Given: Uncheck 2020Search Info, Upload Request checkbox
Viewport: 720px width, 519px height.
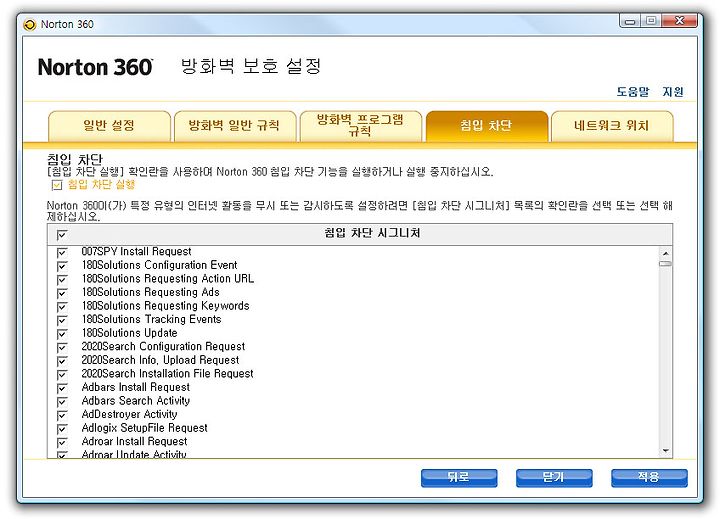Looking at the screenshot, I should pos(62,361).
